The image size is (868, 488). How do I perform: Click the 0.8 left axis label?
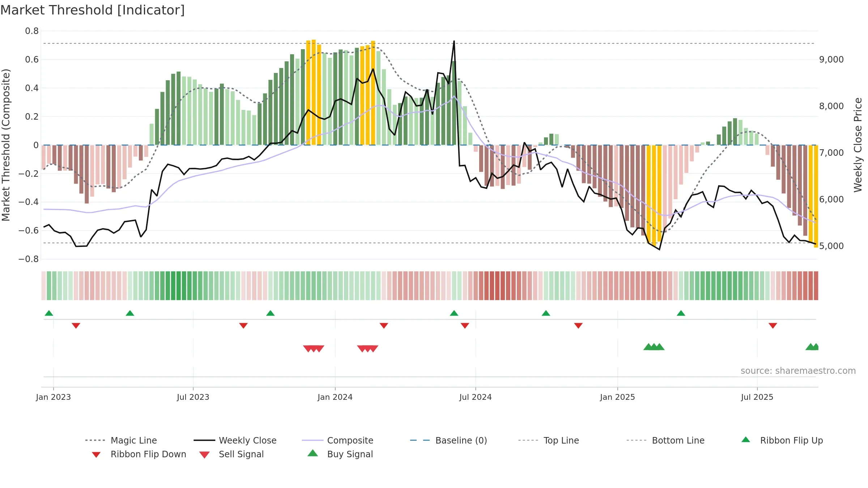[32, 31]
